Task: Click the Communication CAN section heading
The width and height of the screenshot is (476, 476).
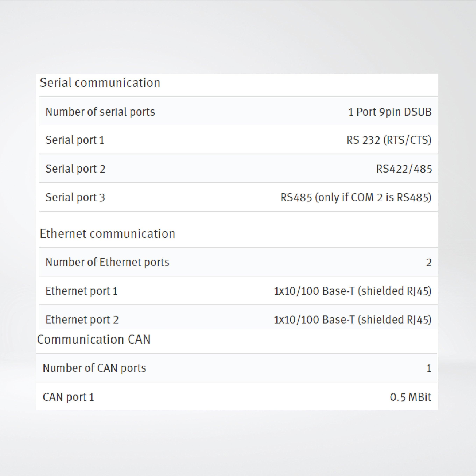Action: 94,339
